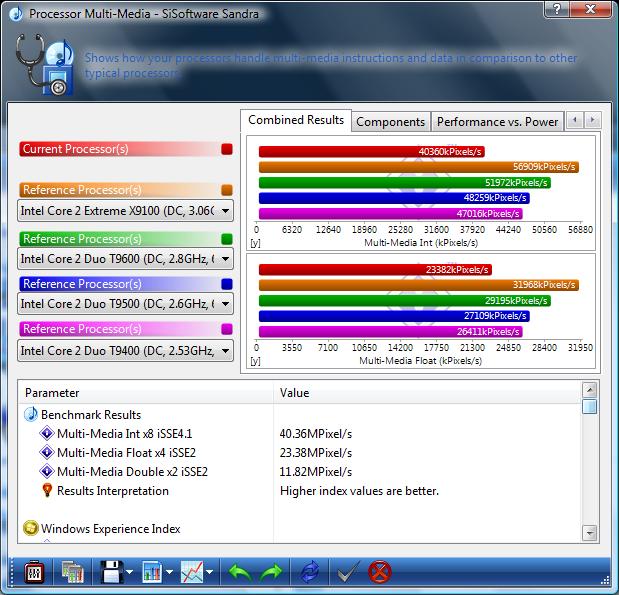Open the Core 2 Duo T9500 dropdown

tap(126, 304)
